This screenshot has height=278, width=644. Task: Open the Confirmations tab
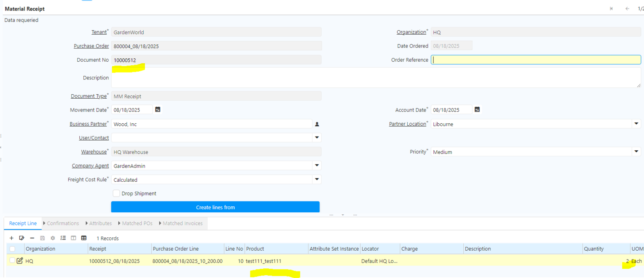[62, 223]
